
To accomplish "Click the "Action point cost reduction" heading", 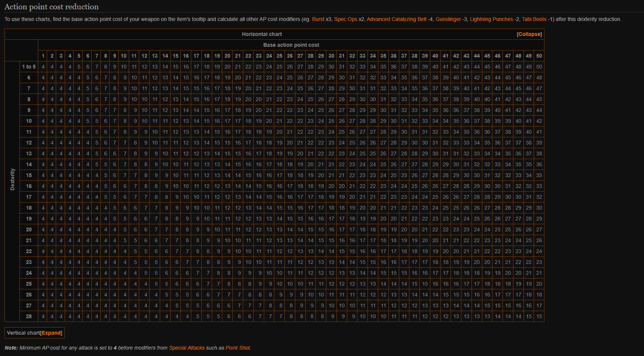I will 52,7.
